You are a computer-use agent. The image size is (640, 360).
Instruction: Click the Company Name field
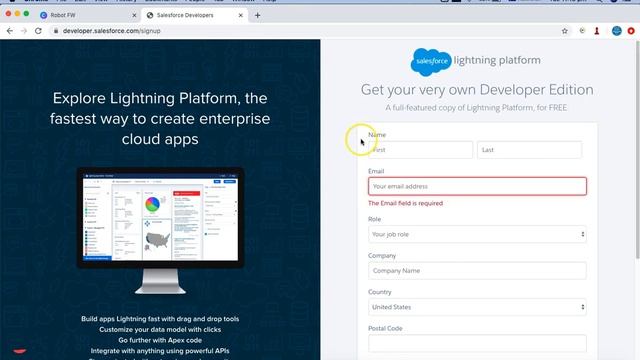coord(477,271)
